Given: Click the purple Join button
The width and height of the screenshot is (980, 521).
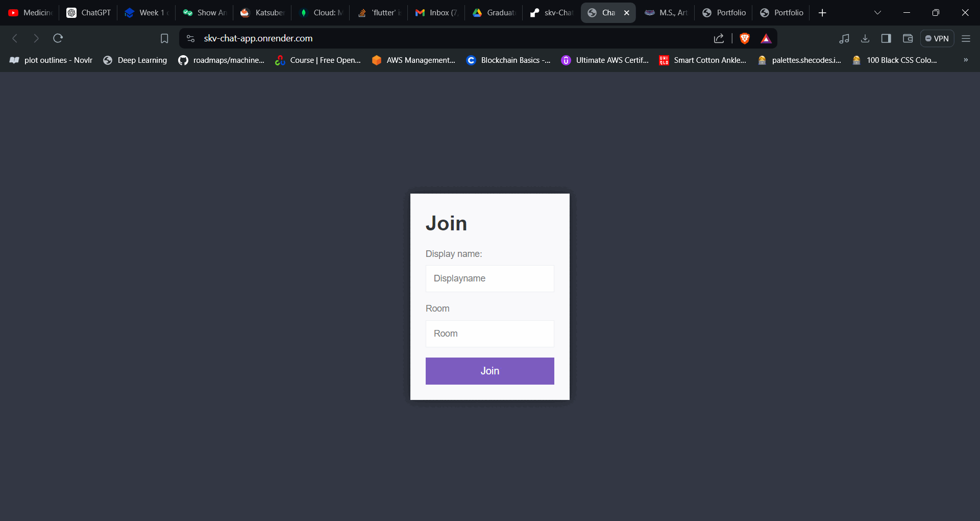Looking at the screenshot, I should pyautogui.click(x=490, y=371).
